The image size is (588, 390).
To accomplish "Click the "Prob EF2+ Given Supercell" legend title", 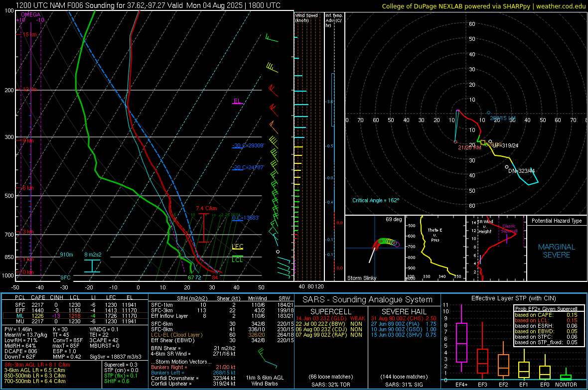I will [546, 309].
